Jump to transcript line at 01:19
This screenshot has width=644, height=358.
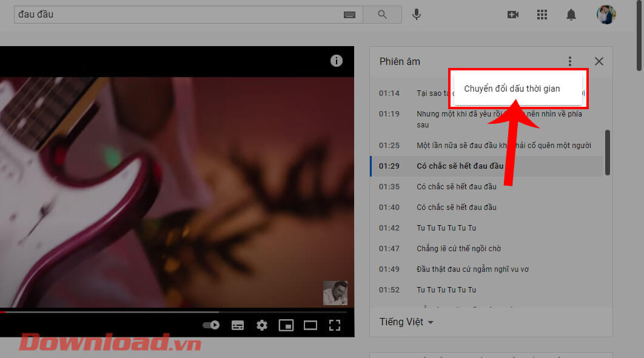tap(486, 119)
